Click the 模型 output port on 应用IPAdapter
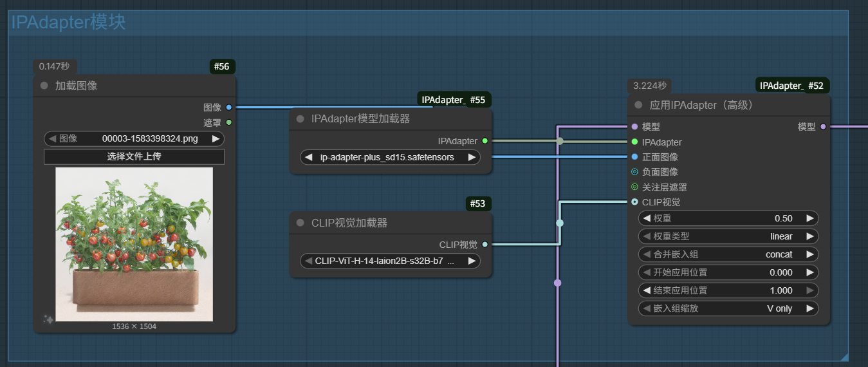868x367 pixels. click(823, 127)
